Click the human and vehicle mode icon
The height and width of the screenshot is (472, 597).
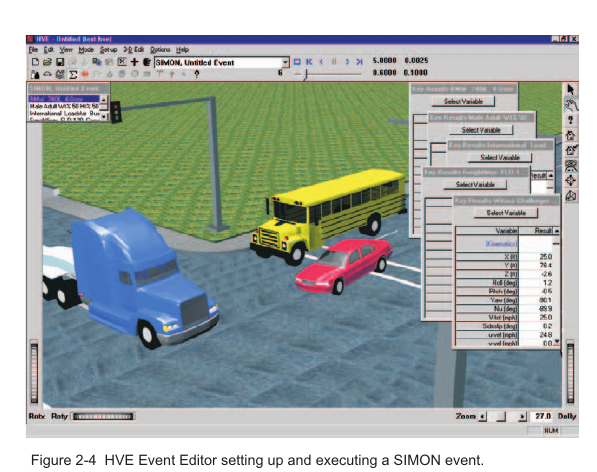(35, 74)
